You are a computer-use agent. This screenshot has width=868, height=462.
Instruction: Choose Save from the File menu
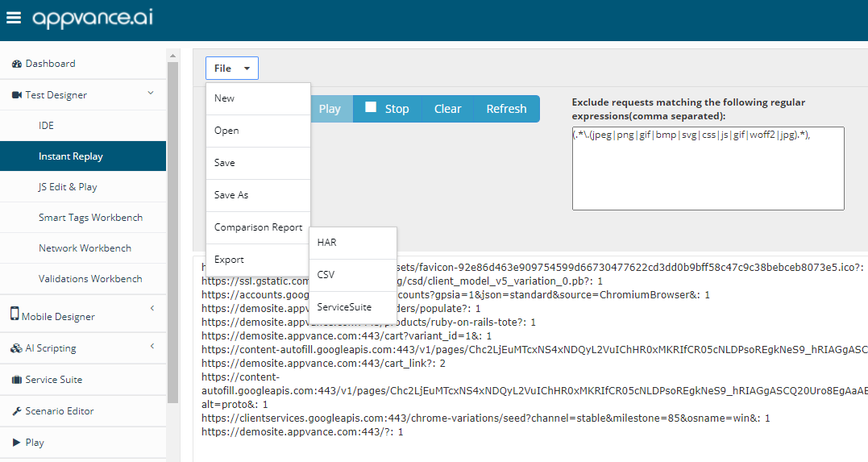258,163
